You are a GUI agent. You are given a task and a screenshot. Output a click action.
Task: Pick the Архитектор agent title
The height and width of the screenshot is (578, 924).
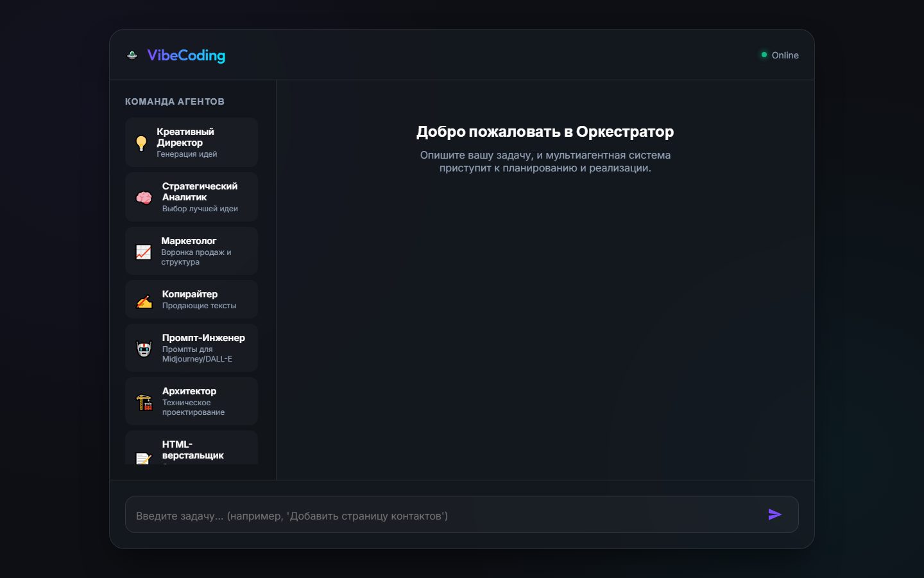189,391
